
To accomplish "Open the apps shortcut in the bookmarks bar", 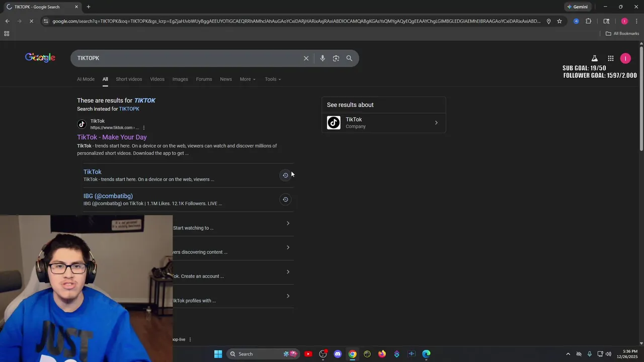I will [7, 34].
